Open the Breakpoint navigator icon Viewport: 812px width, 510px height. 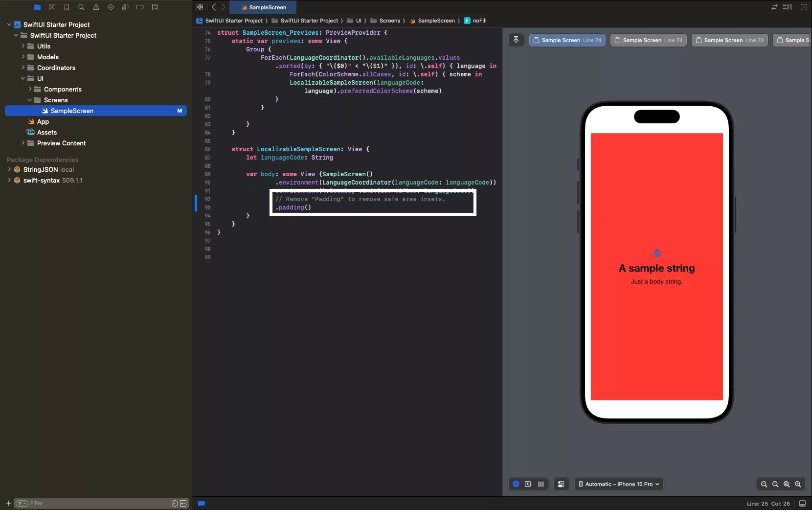point(140,7)
